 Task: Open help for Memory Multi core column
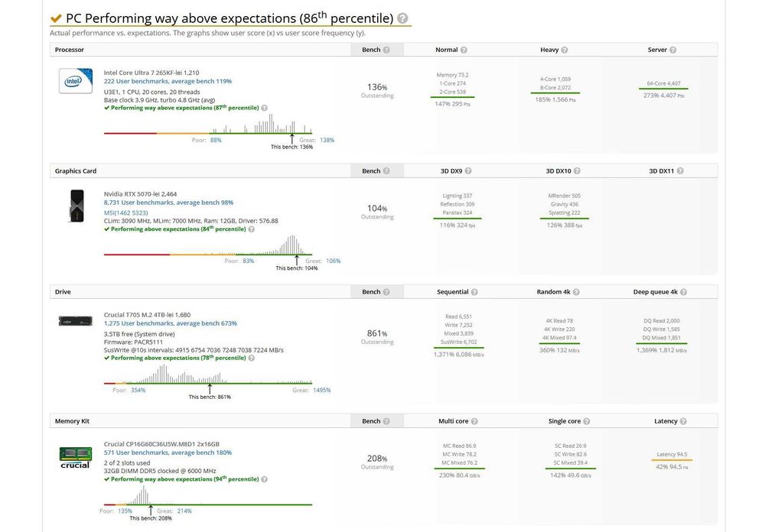click(474, 421)
